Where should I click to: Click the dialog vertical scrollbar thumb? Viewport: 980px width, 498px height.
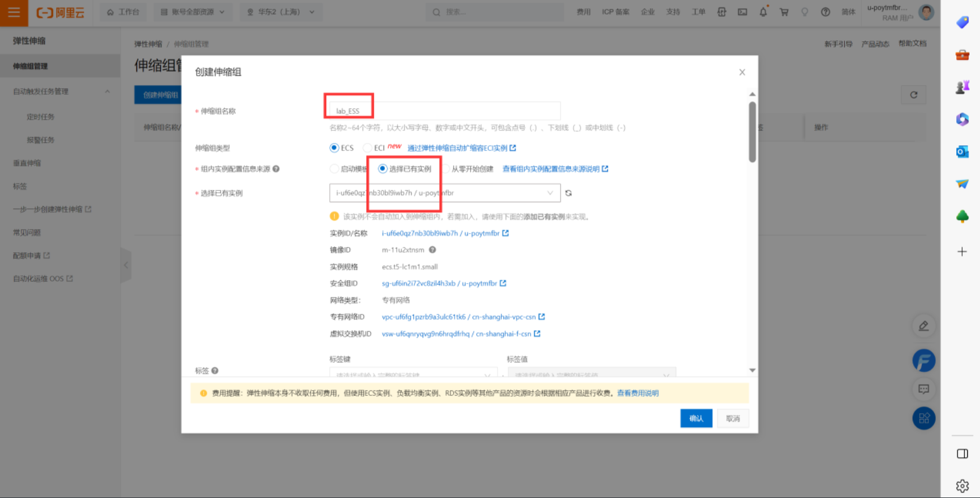752,132
